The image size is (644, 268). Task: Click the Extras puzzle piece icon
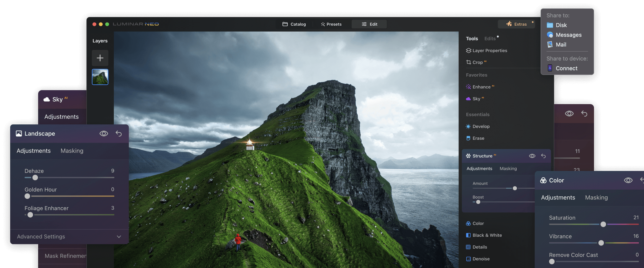pyautogui.click(x=509, y=24)
